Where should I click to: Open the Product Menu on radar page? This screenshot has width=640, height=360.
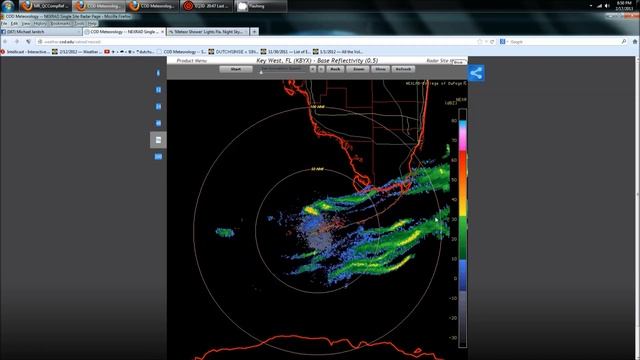tap(192, 61)
